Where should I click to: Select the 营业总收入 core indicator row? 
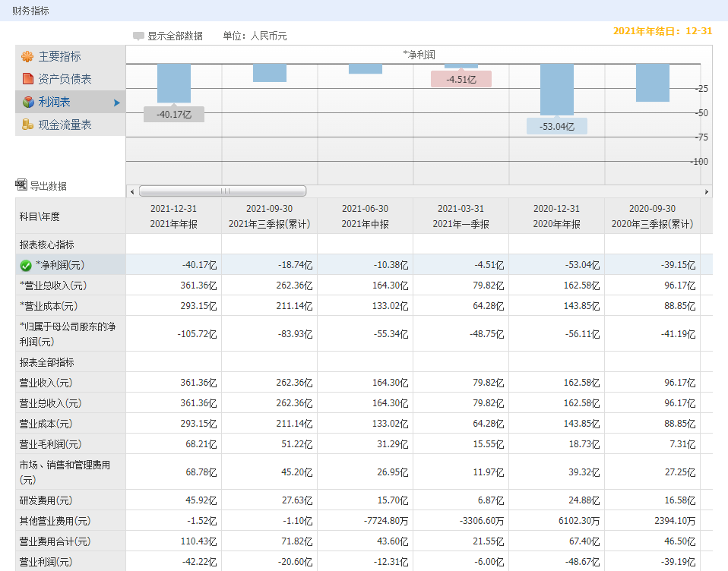53,286
